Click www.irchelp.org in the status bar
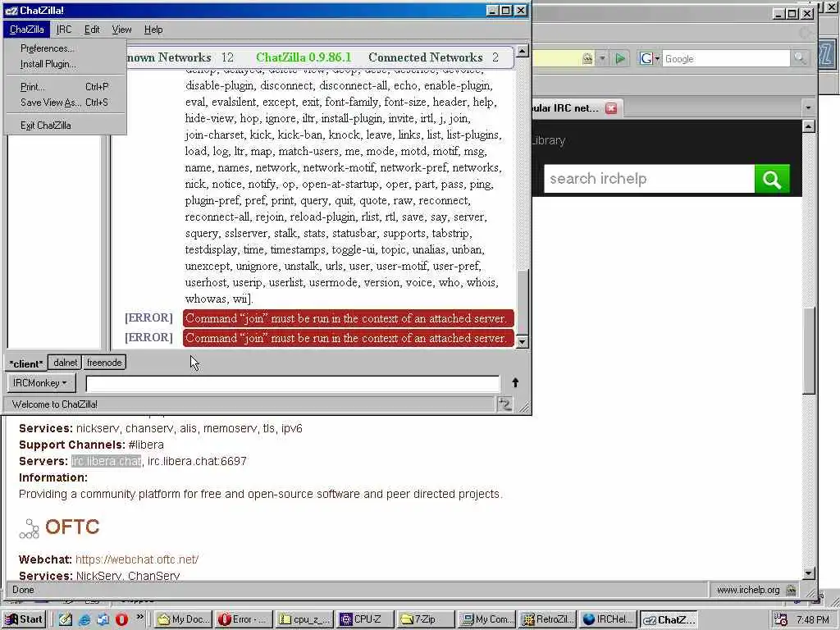The height and width of the screenshot is (630, 840). pos(748,590)
